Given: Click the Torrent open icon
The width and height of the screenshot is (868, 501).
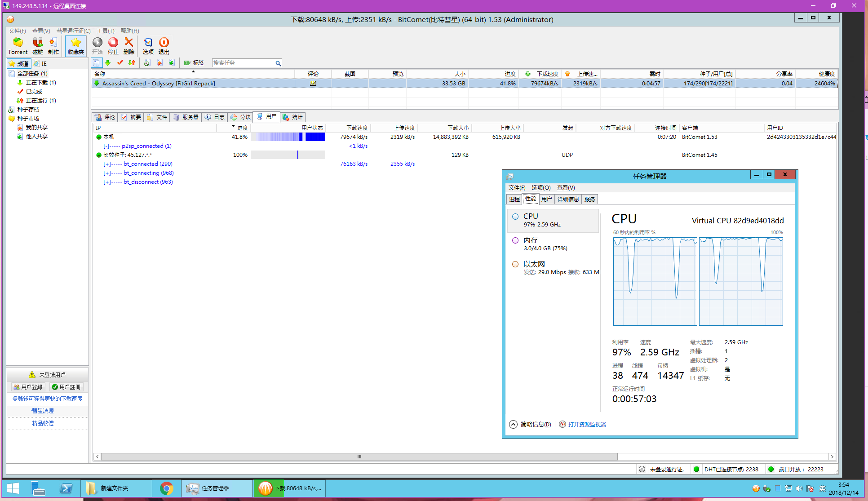Looking at the screenshot, I should point(18,43).
